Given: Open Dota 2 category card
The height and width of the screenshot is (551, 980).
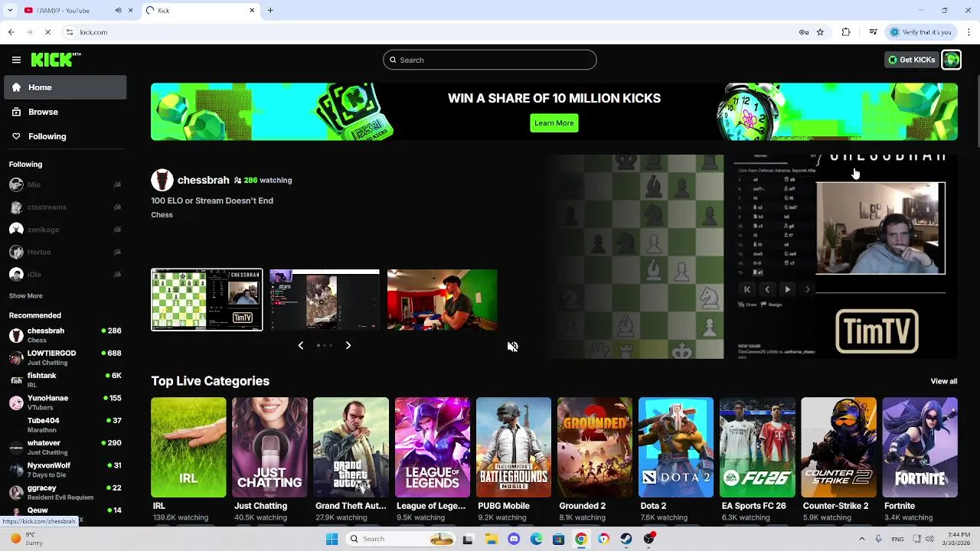Looking at the screenshot, I should pyautogui.click(x=676, y=447).
